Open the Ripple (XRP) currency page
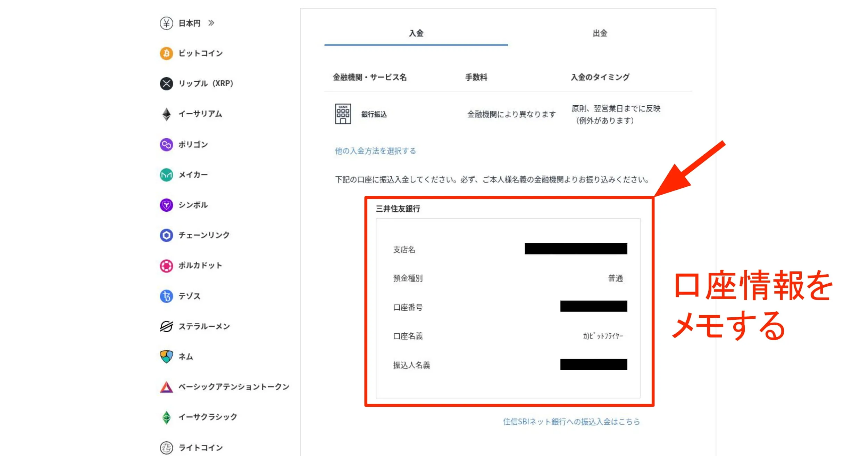The height and width of the screenshot is (456, 868). 167,83
